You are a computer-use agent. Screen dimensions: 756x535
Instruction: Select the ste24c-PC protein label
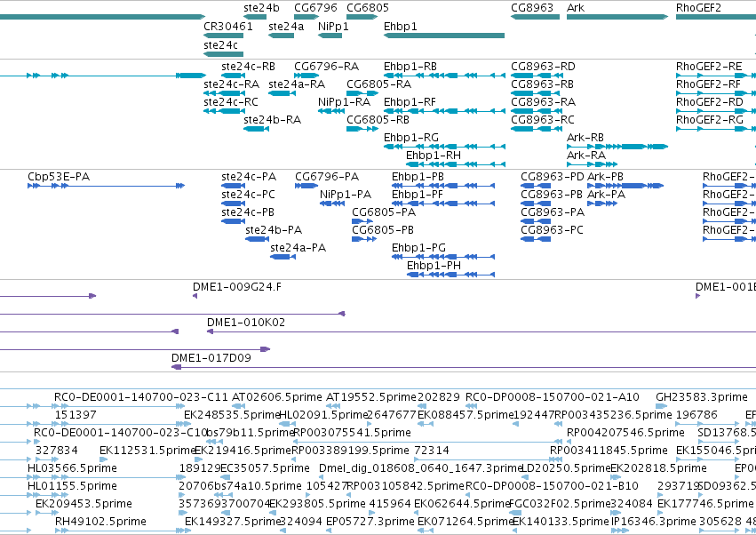[x=249, y=195]
